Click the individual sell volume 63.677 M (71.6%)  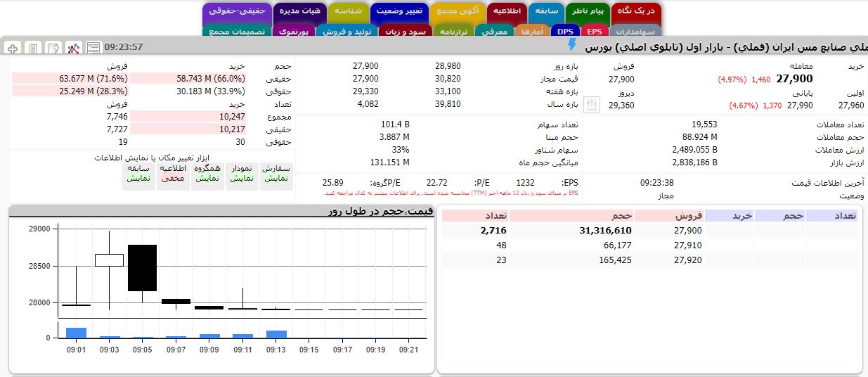pyautogui.click(x=93, y=79)
